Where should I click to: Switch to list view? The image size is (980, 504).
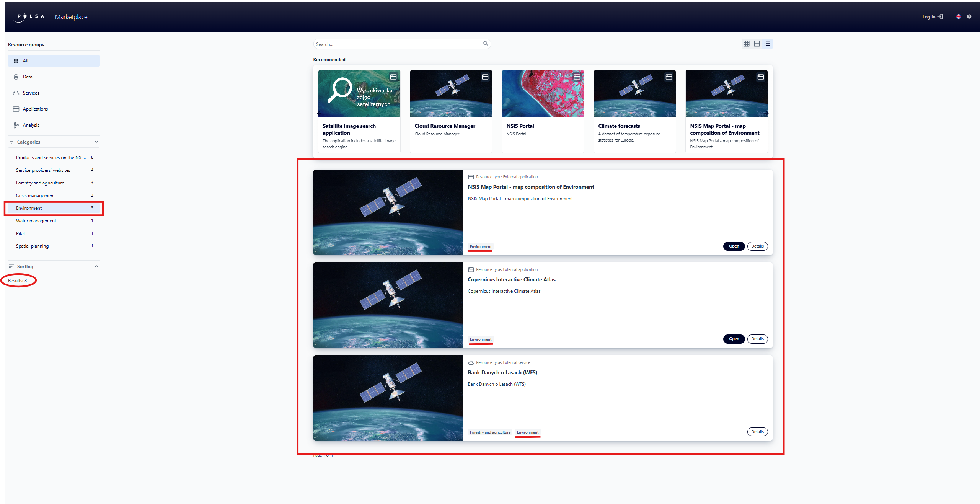click(x=767, y=44)
